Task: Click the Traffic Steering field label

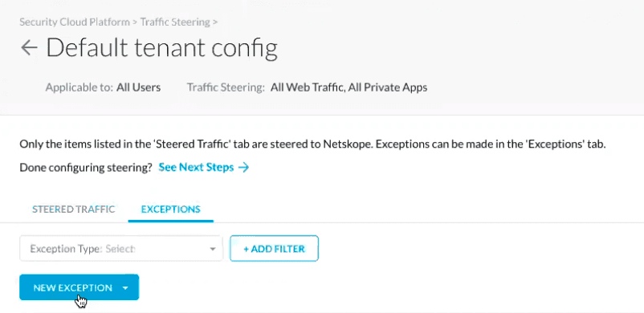Action: (x=226, y=87)
